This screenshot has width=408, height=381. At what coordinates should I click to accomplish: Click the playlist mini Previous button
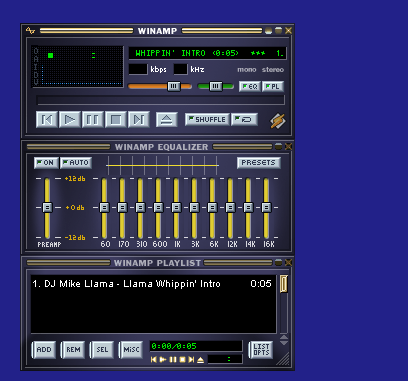tap(154, 360)
